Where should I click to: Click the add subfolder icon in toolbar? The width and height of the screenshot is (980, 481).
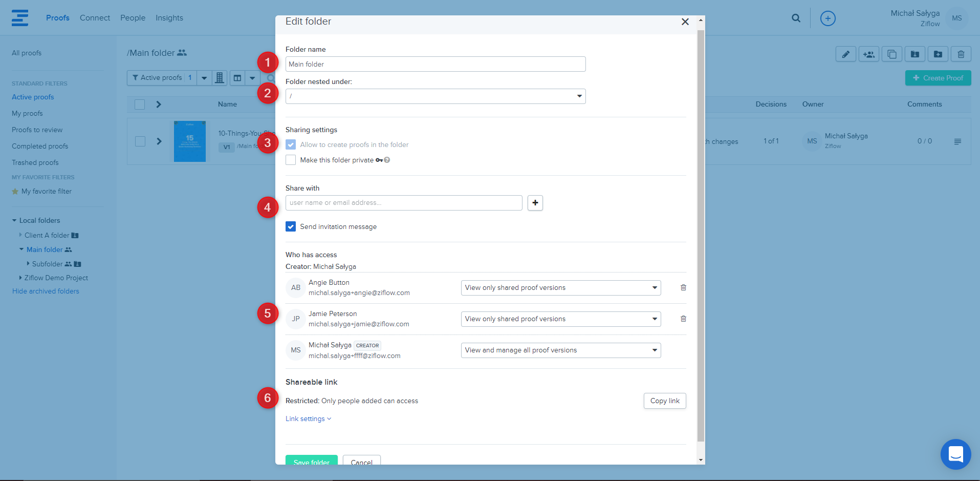(x=938, y=54)
